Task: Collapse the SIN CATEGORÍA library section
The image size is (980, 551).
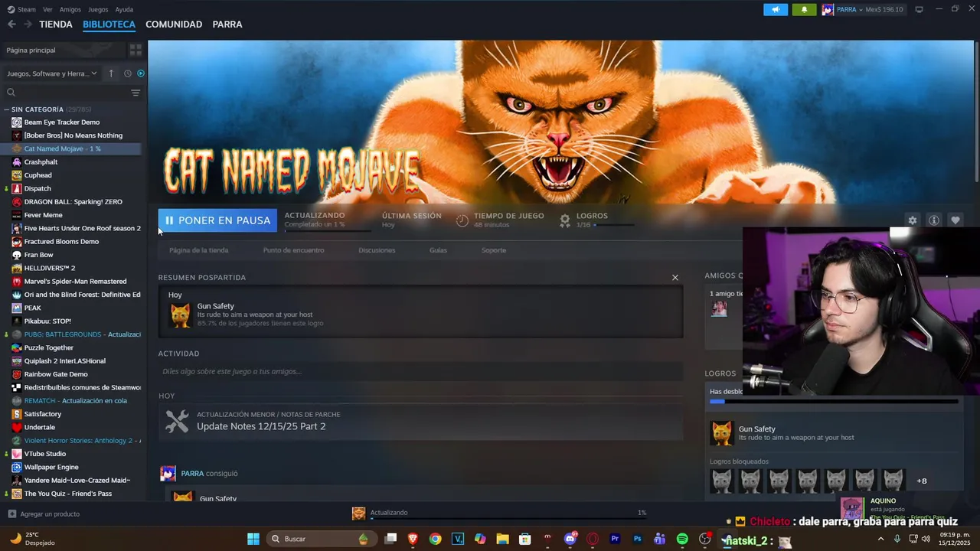Action: click(x=7, y=109)
